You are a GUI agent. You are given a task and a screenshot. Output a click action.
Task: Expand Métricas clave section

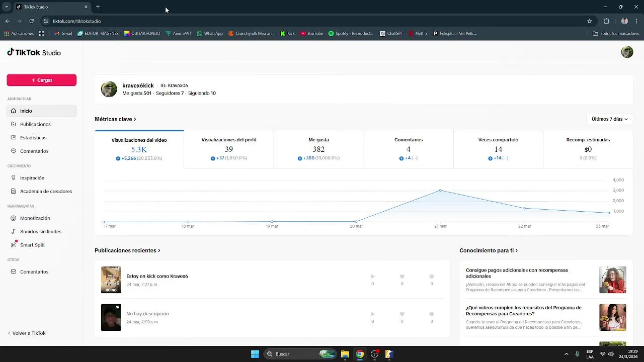coord(115,119)
